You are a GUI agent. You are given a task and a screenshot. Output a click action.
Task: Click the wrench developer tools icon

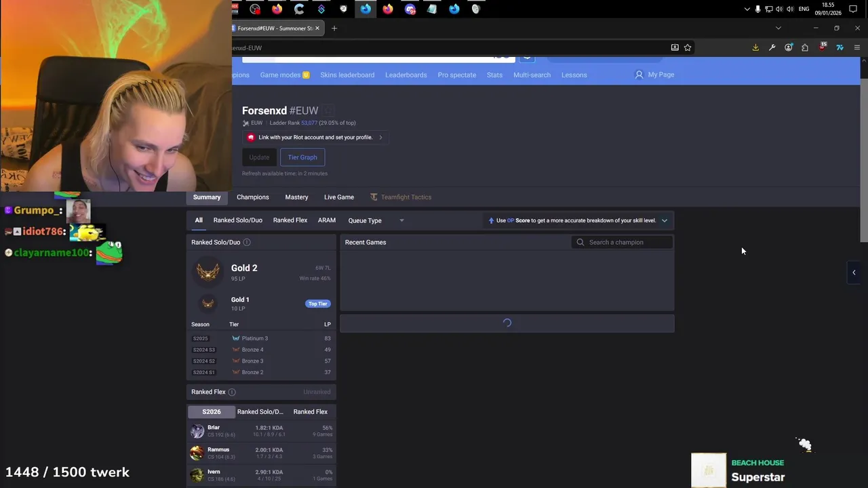tap(772, 47)
